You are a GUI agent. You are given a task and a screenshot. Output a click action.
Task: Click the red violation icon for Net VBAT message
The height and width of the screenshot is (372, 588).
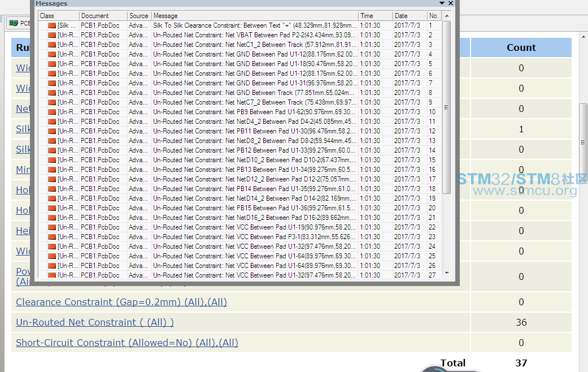tap(52, 35)
